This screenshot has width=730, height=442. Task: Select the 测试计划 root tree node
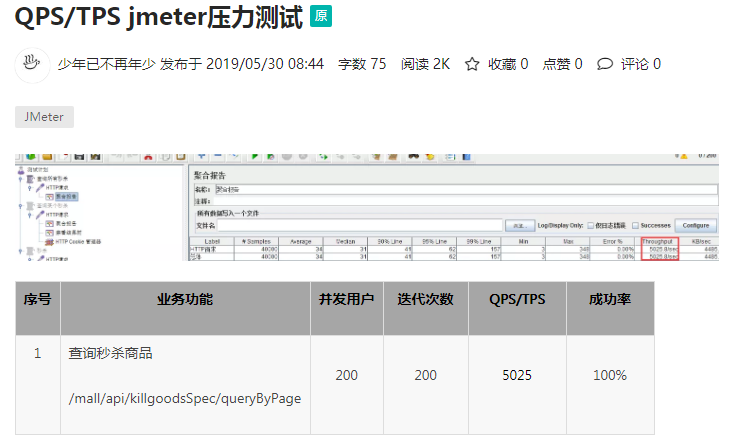coord(38,170)
